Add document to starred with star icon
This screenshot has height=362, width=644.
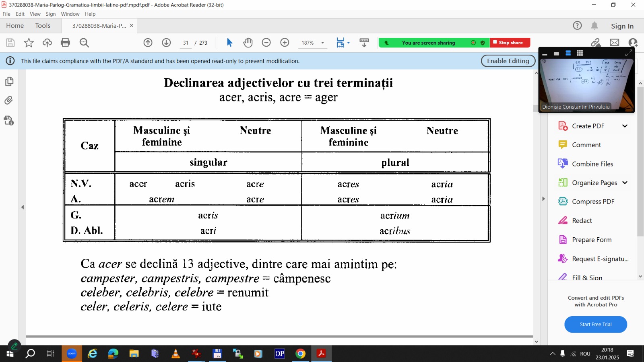point(29,43)
